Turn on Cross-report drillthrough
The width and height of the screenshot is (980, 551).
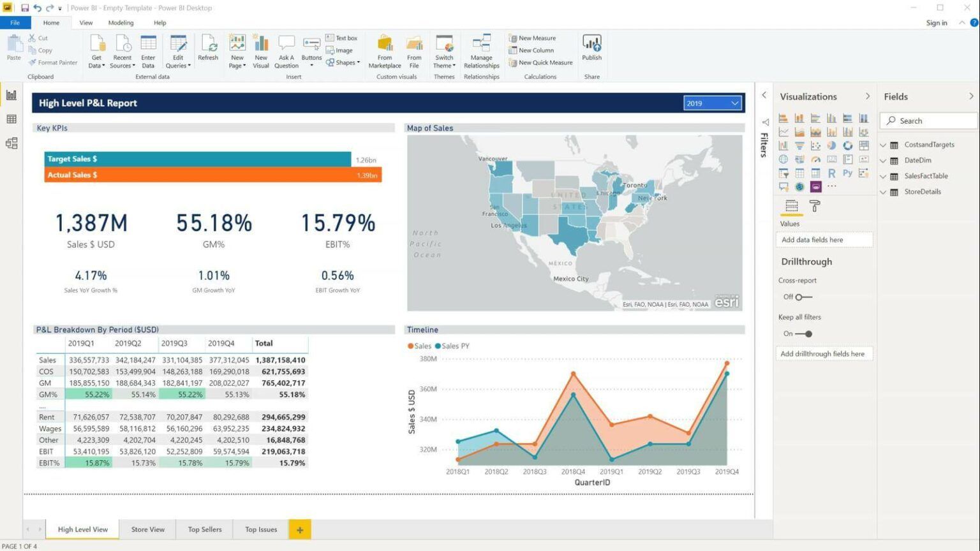799,297
